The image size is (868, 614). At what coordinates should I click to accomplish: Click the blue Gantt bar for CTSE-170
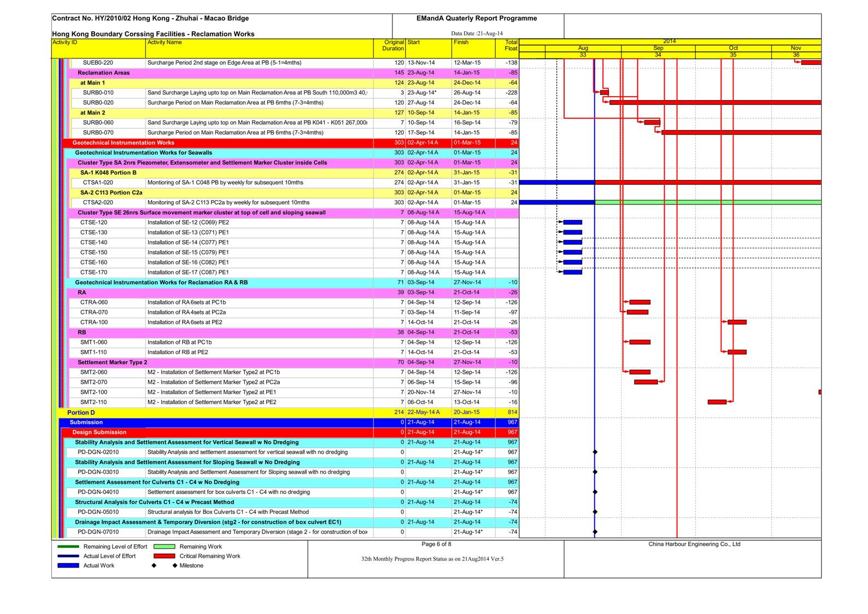[x=572, y=272]
